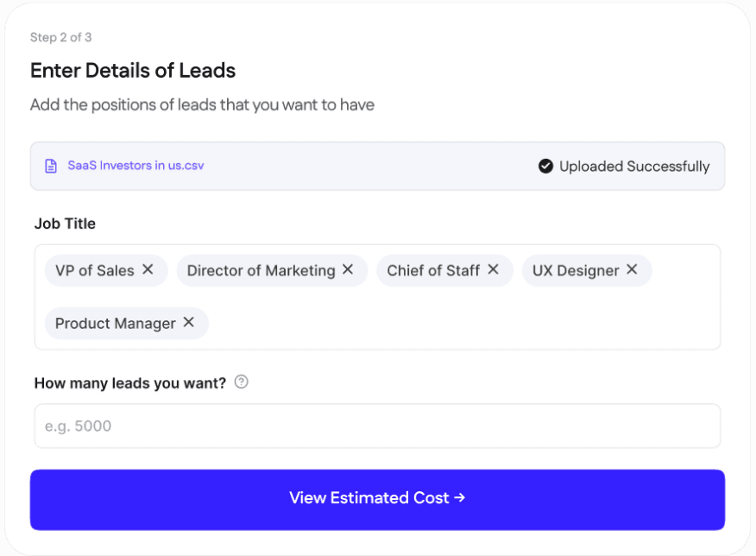Focus the number of leads input field
Screen dimensions: 756x556
(x=377, y=426)
